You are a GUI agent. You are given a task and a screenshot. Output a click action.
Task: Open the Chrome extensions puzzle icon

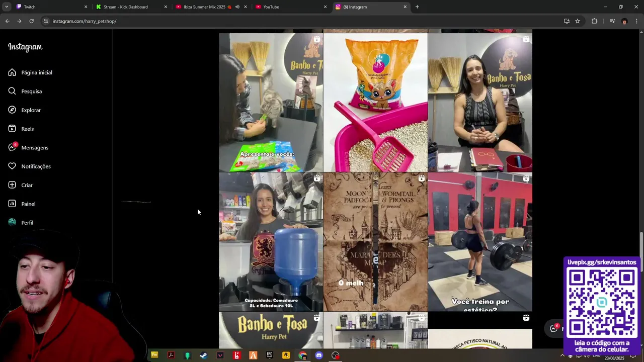tap(595, 21)
